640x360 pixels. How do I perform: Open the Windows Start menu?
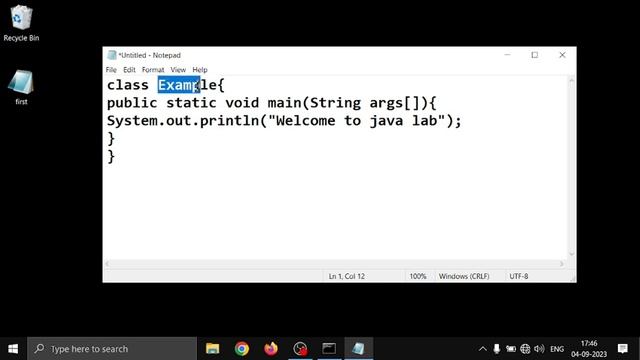[13, 349]
